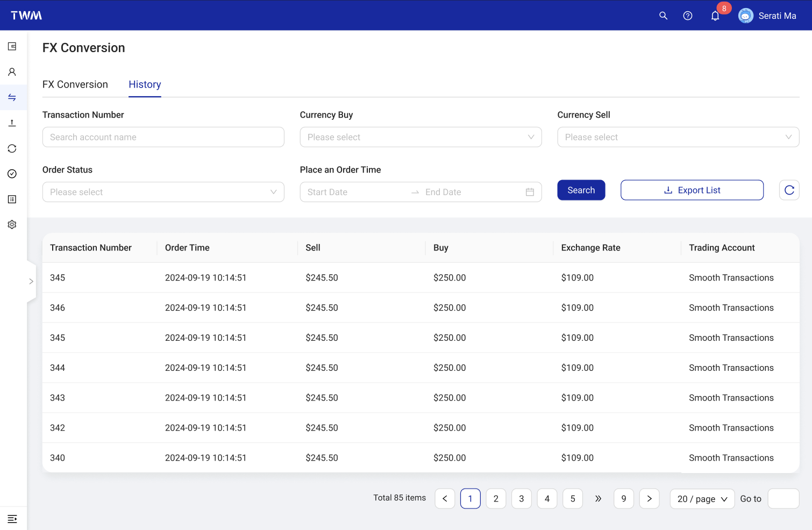Click Order Time in row 344
The width and height of the screenshot is (812, 530).
(205, 368)
